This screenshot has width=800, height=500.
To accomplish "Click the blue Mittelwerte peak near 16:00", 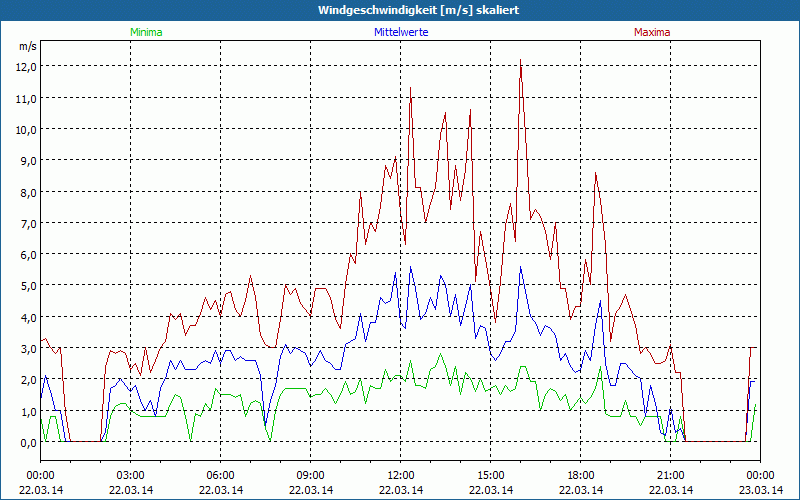I will click(x=520, y=267).
